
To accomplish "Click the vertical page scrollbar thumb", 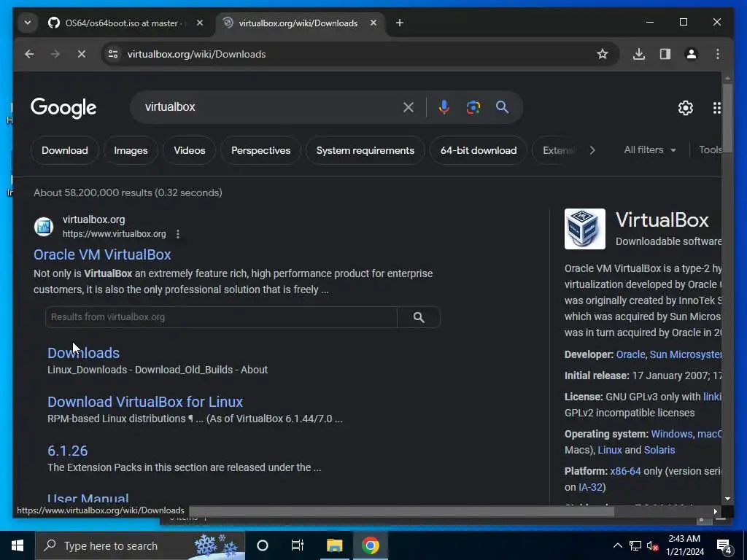I will 727,118.
